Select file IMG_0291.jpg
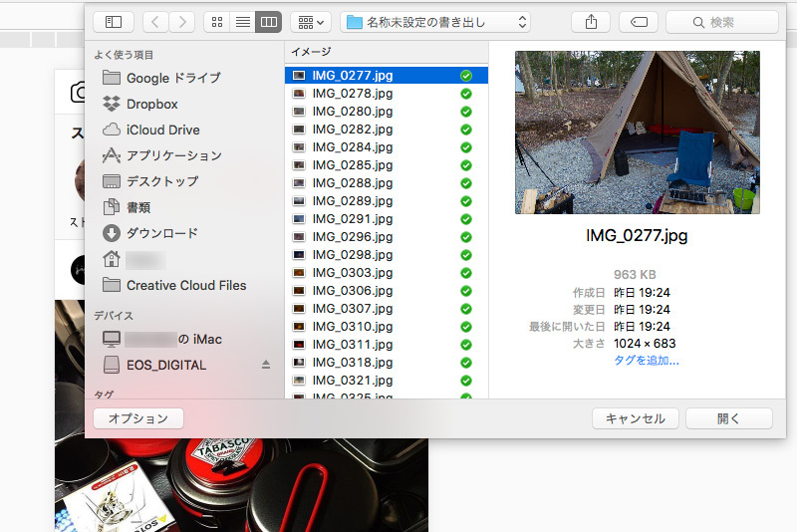This screenshot has width=797, height=532. click(387, 219)
